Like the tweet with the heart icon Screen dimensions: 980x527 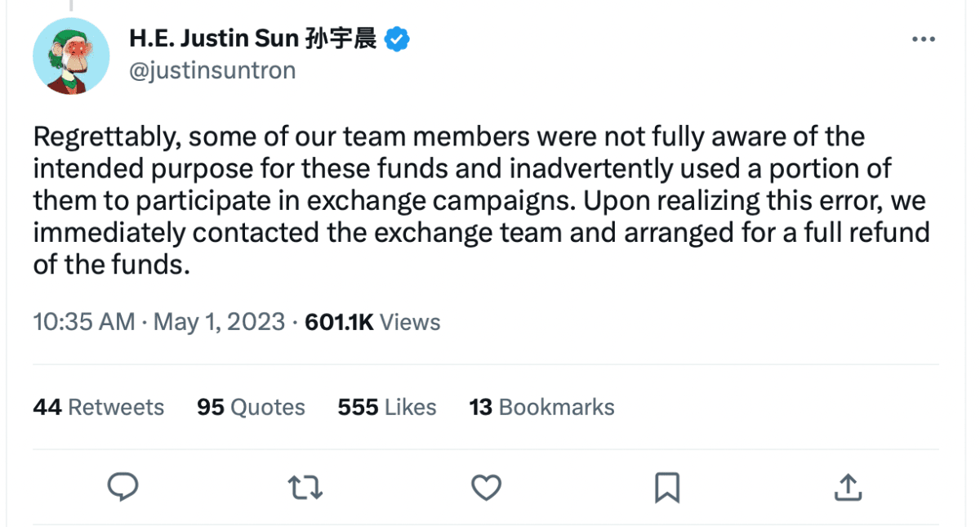pos(487,488)
